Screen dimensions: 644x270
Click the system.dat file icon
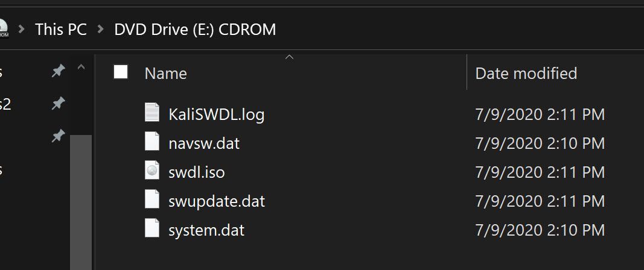coord(151,229)
